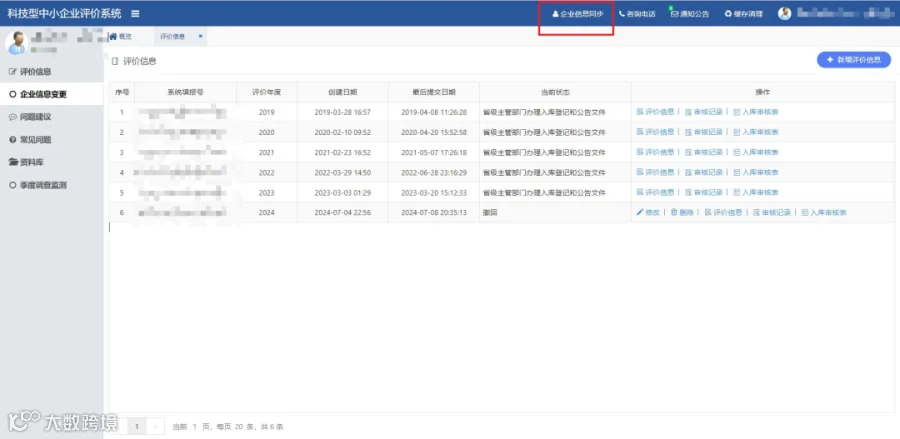Viewport: 900px width, 439px height.
Task: Open 咨询电话 in the top bar
Action: tap(637, 14)
